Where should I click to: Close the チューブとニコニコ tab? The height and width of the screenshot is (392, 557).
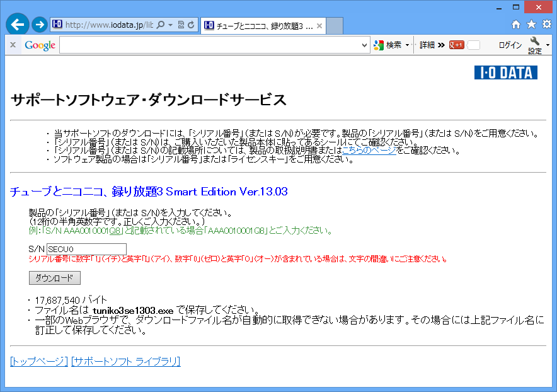pyautogui.click(x=319, y=26)
